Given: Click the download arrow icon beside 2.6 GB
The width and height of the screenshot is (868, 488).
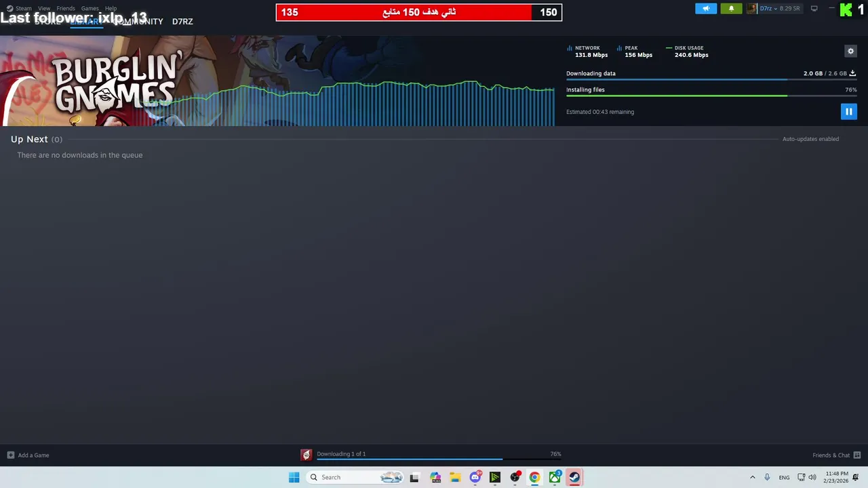Looking at the screenshot, I should (852, 73).
